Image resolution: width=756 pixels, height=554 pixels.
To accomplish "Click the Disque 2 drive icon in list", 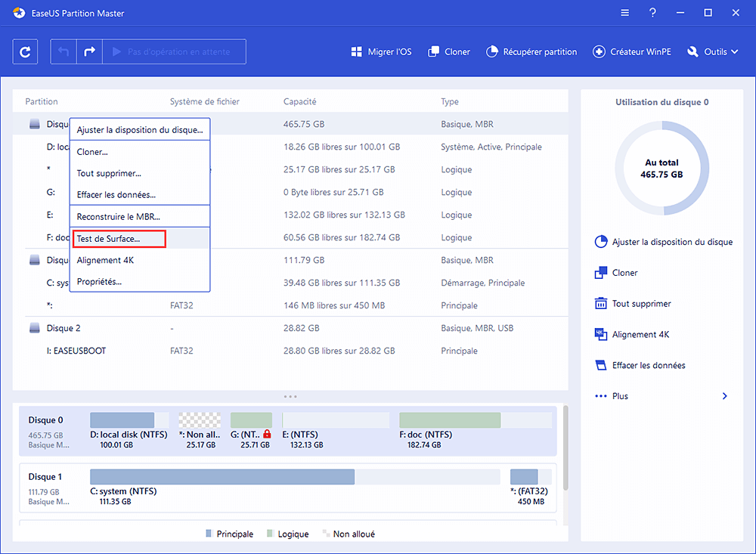I will pyautogui.click(x=35, y=328).
